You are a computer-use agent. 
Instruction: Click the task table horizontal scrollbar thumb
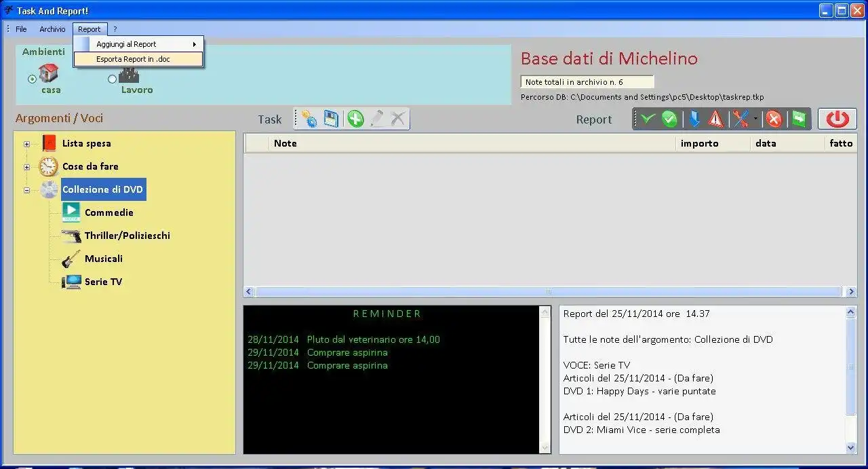pyautogui.click(x=549, y=292)
